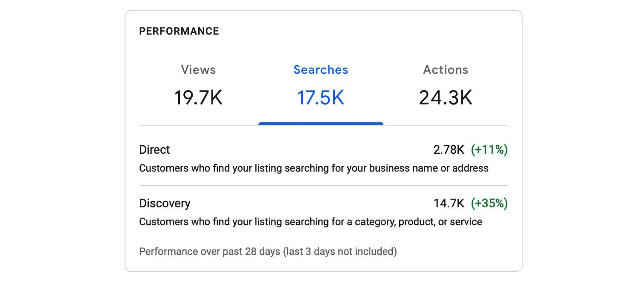
Task: Select the Searches tab
Action: click(321, 85)
